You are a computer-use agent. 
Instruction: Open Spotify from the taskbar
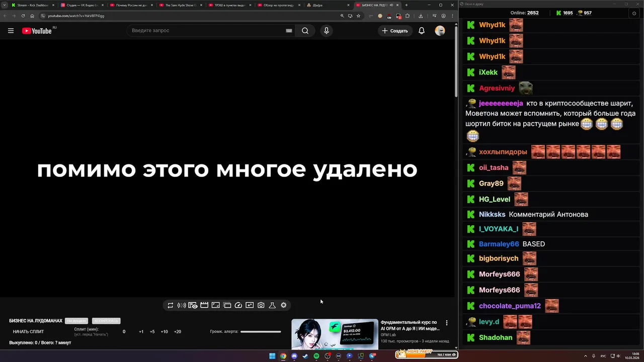point(316,356)
